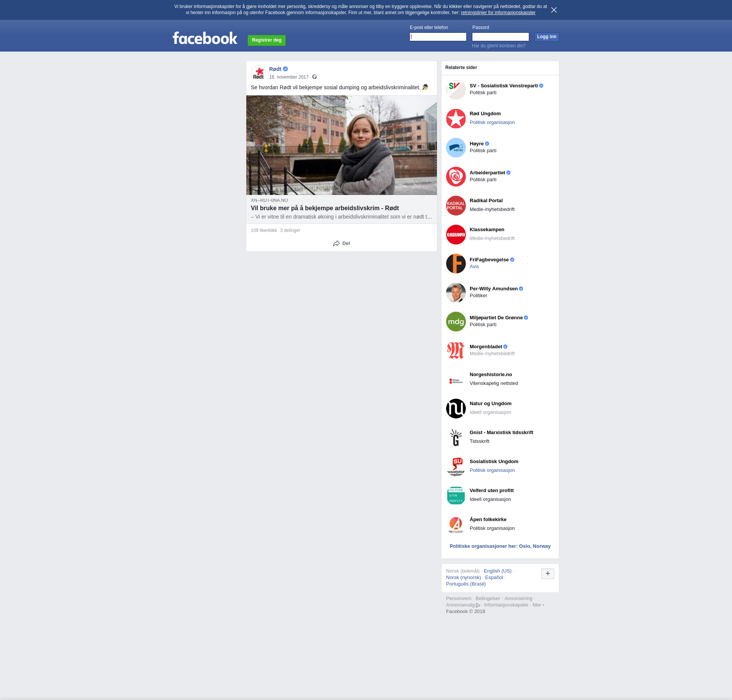The width and height of the screenshot is (732, 700).
Task: Click the Rødt verified badge icon
Action: (x=285, y=69)
